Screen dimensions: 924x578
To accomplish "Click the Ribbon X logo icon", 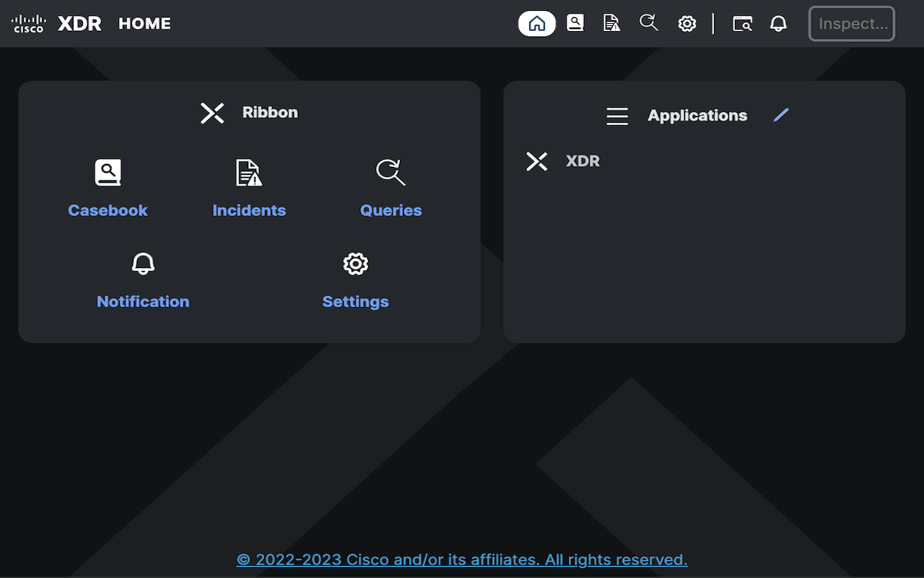I will 212,113.
